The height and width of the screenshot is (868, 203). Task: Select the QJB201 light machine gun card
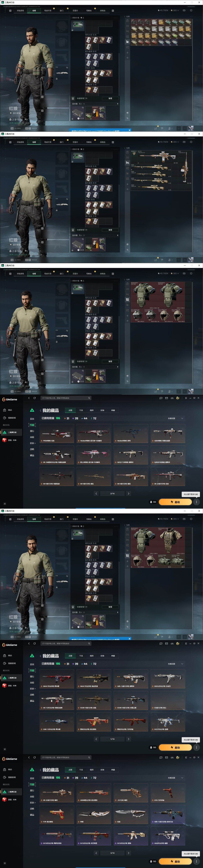tap(168, 455)
